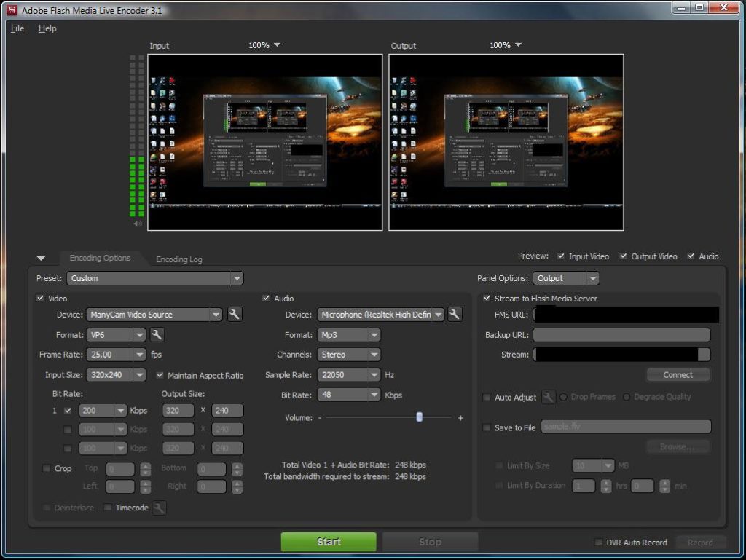This screenshot has height=560, width=746.
Task: Open Output preview zoom 100% dropdown
Action: (506, 45)
